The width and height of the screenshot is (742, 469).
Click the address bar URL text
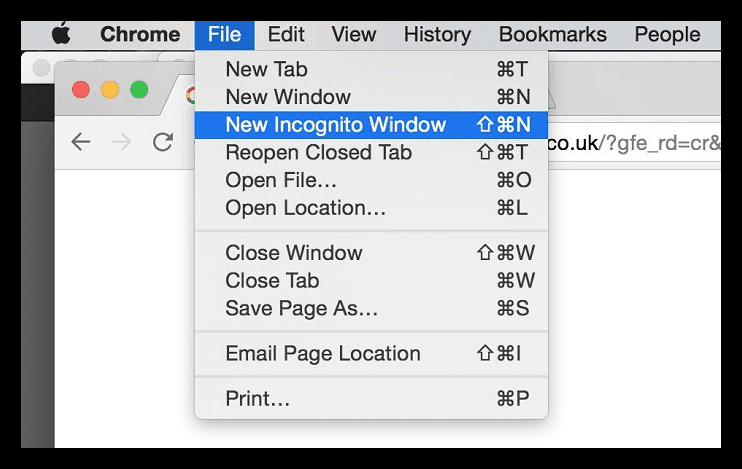tap(634, 142)
